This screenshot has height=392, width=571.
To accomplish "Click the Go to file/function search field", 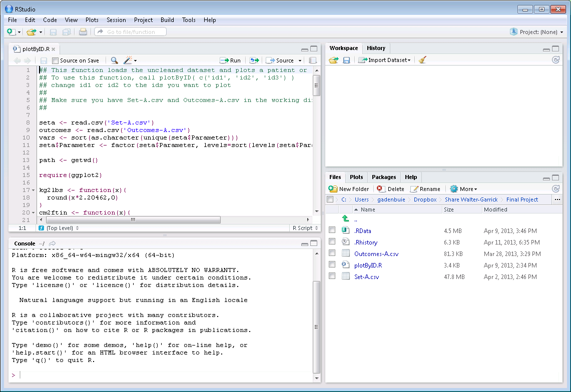I will pyautogui.click(x=131, y=32).
